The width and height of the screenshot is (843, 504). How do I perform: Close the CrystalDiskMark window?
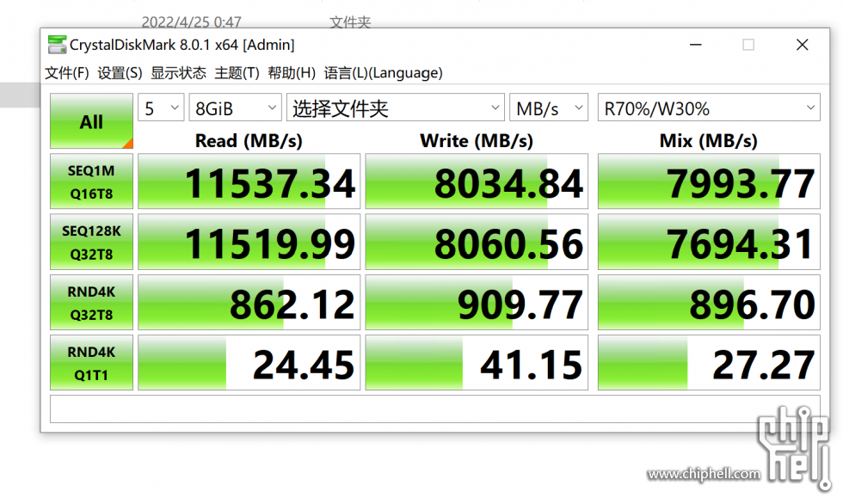click(x=802, y=45)
